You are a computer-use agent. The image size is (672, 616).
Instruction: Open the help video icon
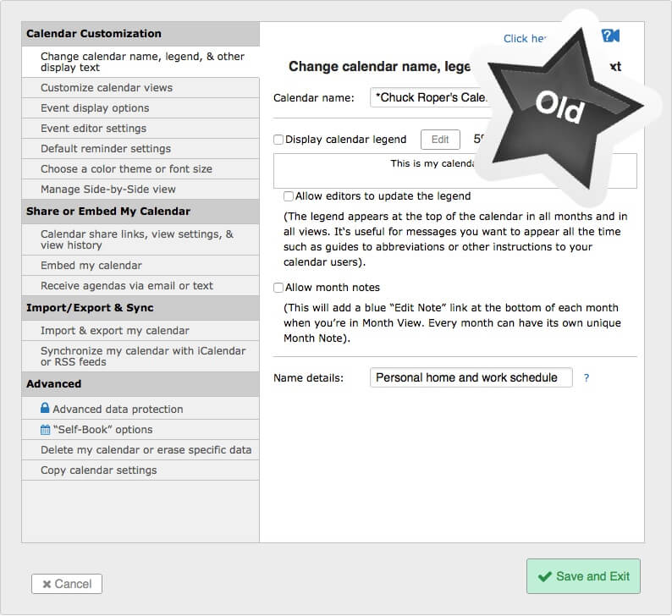click(x=611, y=36)
